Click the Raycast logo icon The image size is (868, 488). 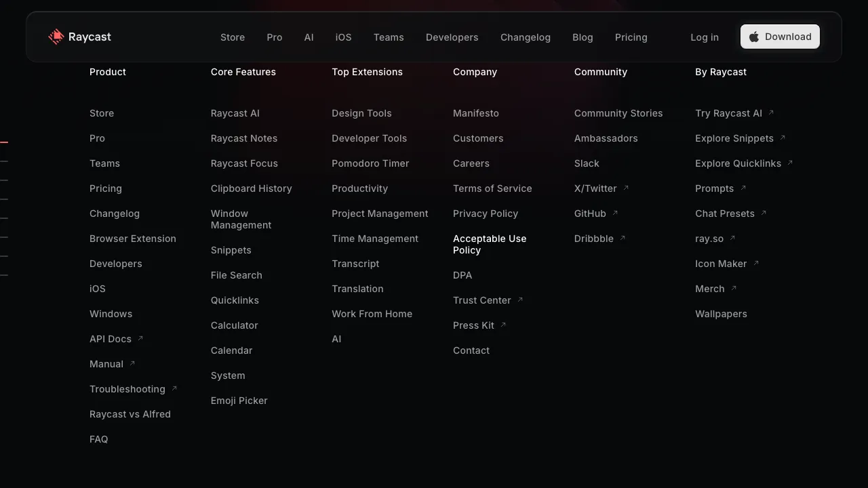click(x=56, y=37)
